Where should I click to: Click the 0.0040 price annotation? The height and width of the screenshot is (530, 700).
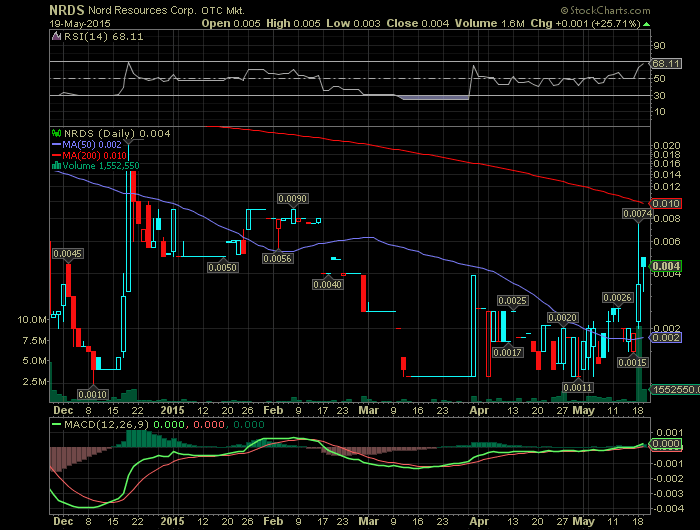pyautogui.click(x=328, y=284)
